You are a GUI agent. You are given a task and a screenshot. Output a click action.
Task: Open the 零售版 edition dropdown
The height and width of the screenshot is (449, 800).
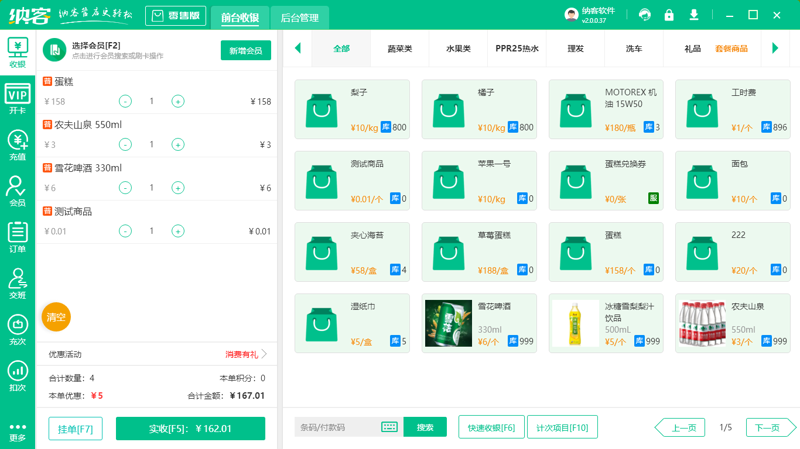[x=176, y=16]
